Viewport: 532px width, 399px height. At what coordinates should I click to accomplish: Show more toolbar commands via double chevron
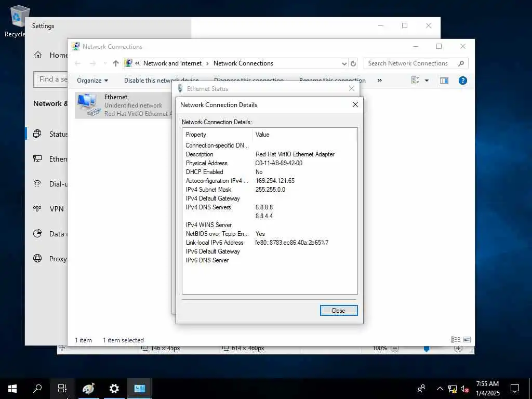tap(380, 81)
